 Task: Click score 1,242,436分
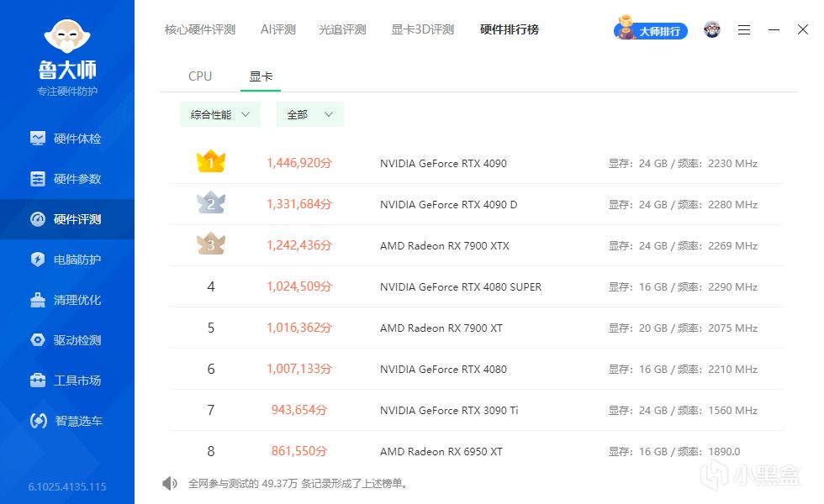click(x=299, y=245)
